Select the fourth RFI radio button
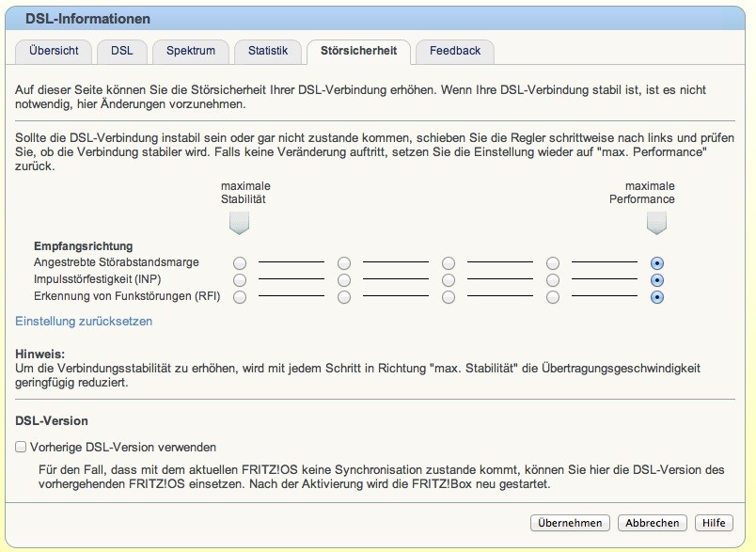 coord(551,296)
